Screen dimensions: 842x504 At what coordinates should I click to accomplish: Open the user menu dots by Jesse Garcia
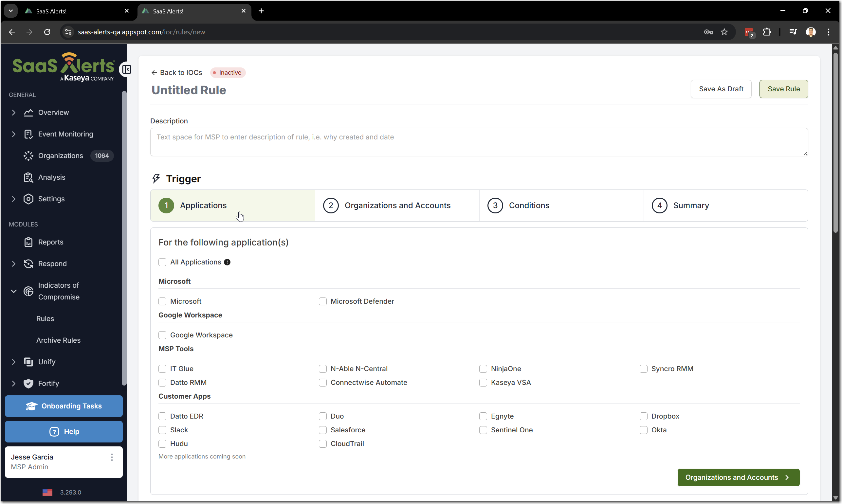112,457
